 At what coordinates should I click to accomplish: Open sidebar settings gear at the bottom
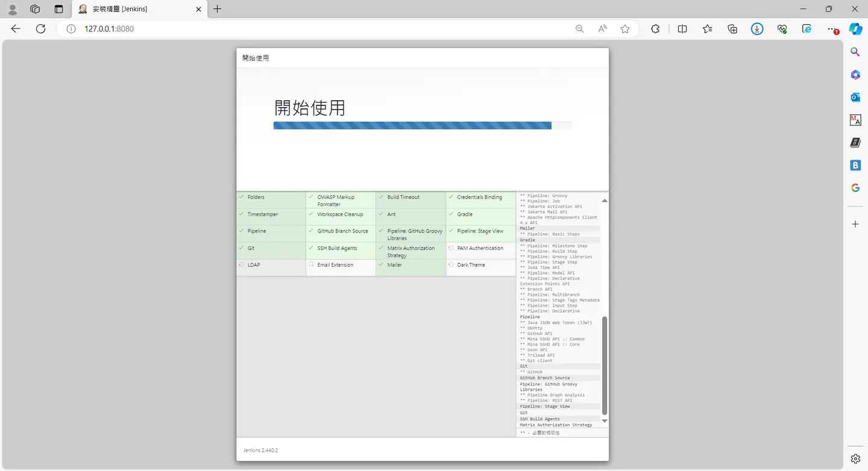[x=855, y=459]
